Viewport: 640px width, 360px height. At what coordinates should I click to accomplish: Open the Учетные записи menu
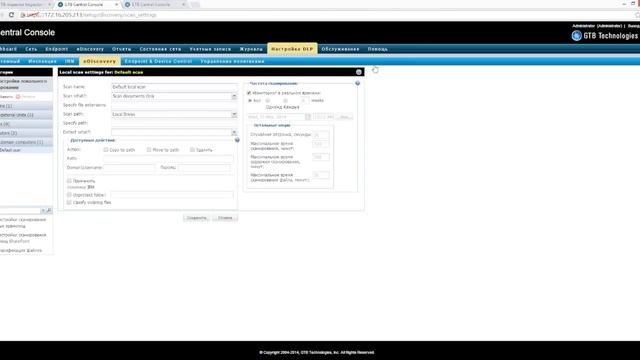pos(210,49)
